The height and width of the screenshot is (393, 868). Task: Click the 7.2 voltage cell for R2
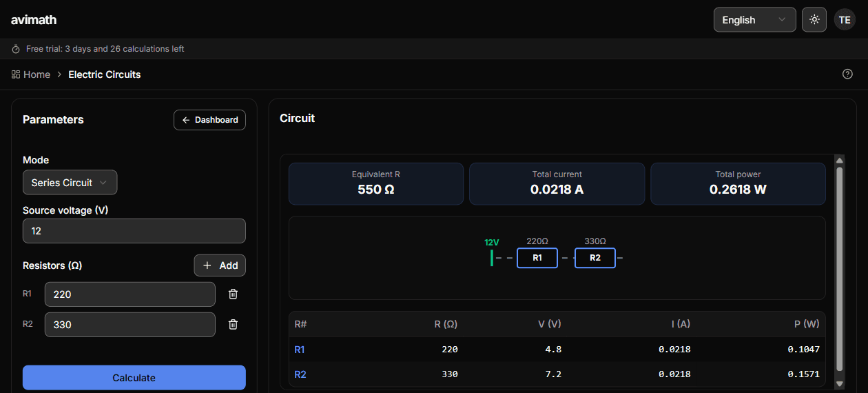pos(554,374)
